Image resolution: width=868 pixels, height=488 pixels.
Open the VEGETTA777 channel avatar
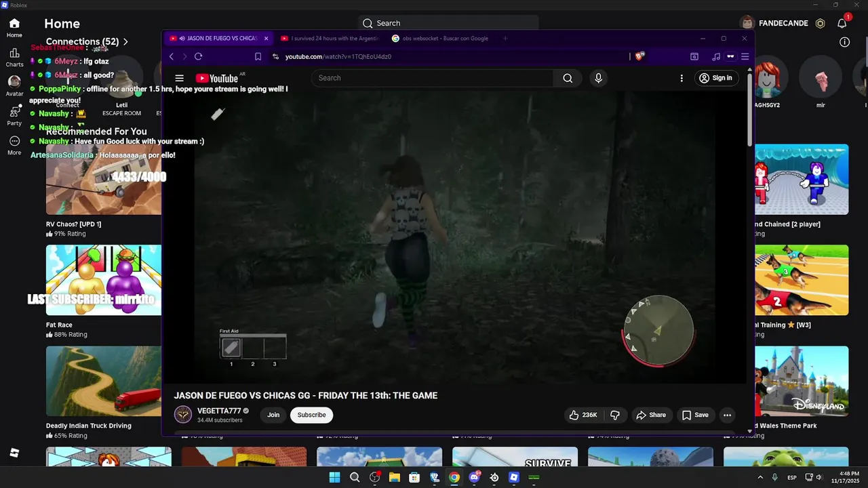183,415
